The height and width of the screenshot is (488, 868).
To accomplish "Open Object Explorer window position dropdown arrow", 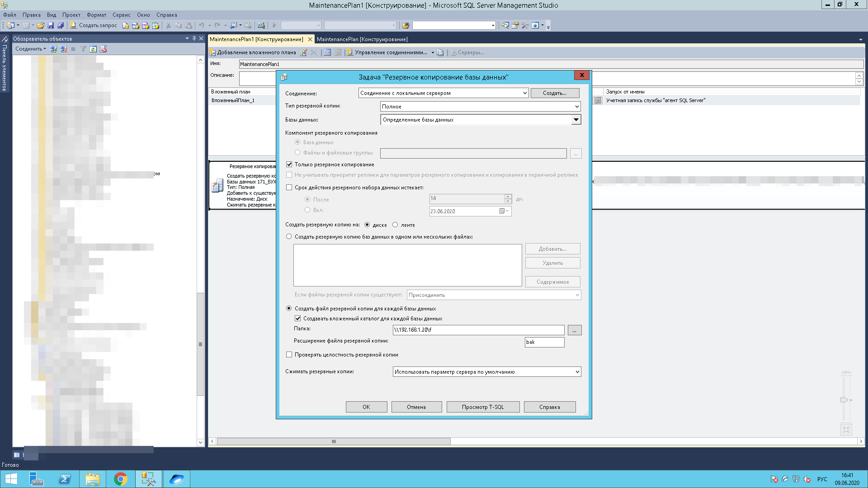I will pos(187,38).
